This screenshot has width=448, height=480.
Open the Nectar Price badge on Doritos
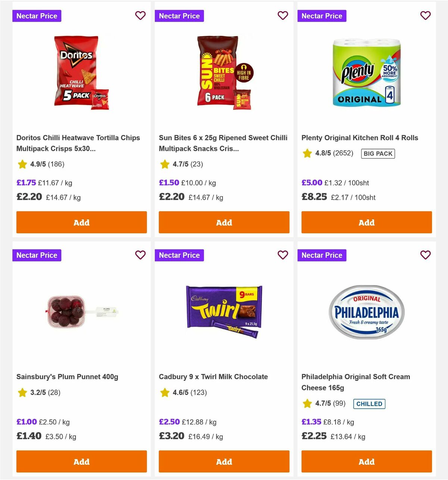tap(37, 16)
